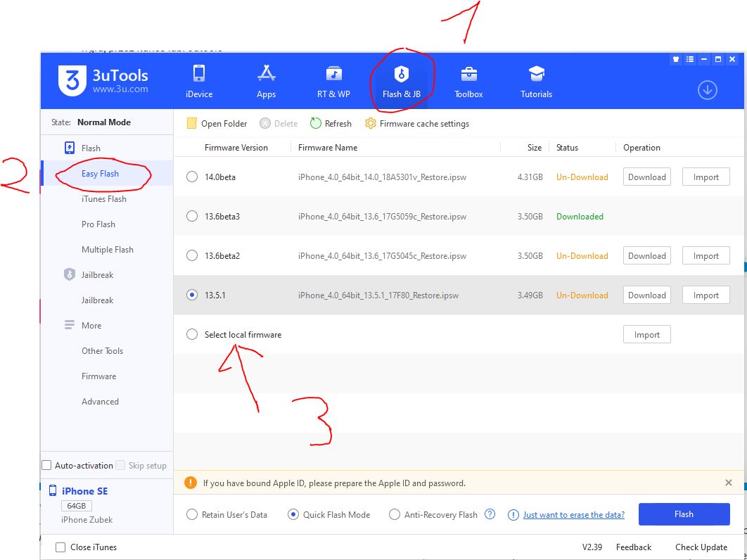Screen dimensions: 747x560
Task: Click the blue Flash button
Action: (x=684, y=514)
